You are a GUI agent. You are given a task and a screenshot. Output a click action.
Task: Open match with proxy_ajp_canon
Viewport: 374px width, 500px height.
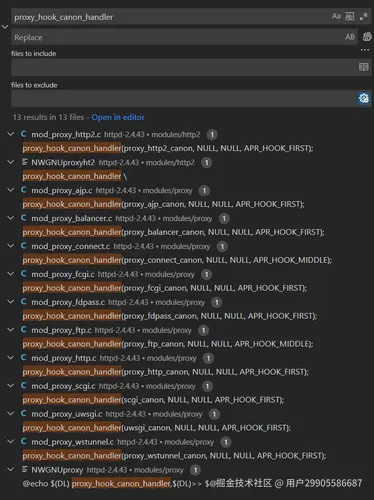tap(164, 204)
